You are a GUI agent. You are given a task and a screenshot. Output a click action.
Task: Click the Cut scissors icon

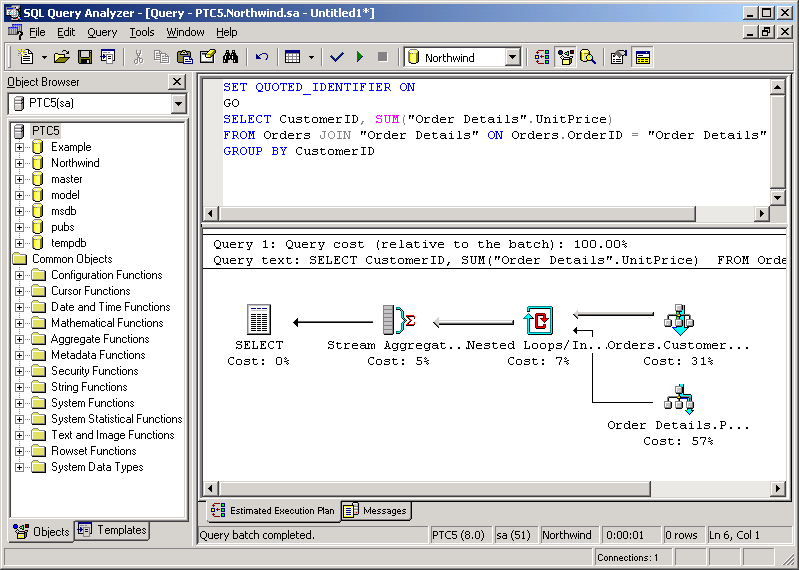click(x=138, y=57)
